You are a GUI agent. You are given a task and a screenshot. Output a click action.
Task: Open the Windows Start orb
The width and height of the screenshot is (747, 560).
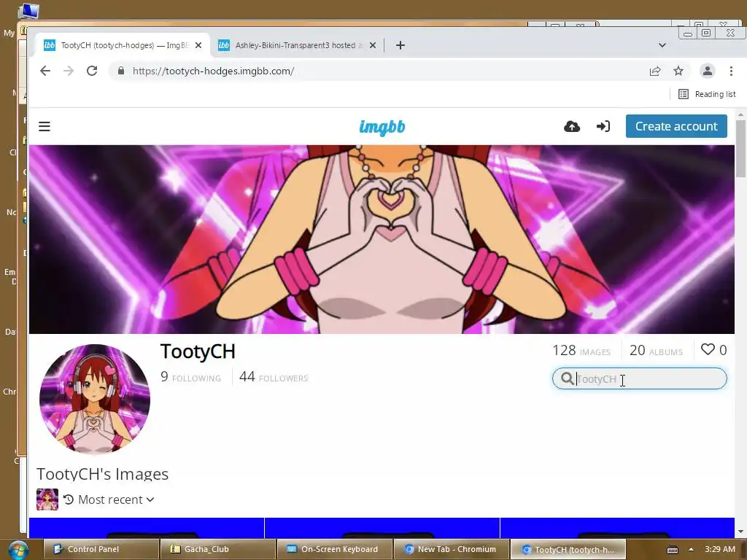pyautogui.click(x=18, y=549)
